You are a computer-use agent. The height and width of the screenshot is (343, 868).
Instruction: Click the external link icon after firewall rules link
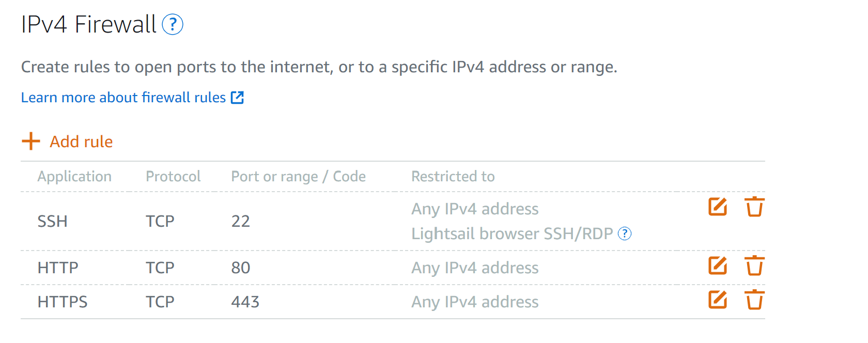pos(237,97)
